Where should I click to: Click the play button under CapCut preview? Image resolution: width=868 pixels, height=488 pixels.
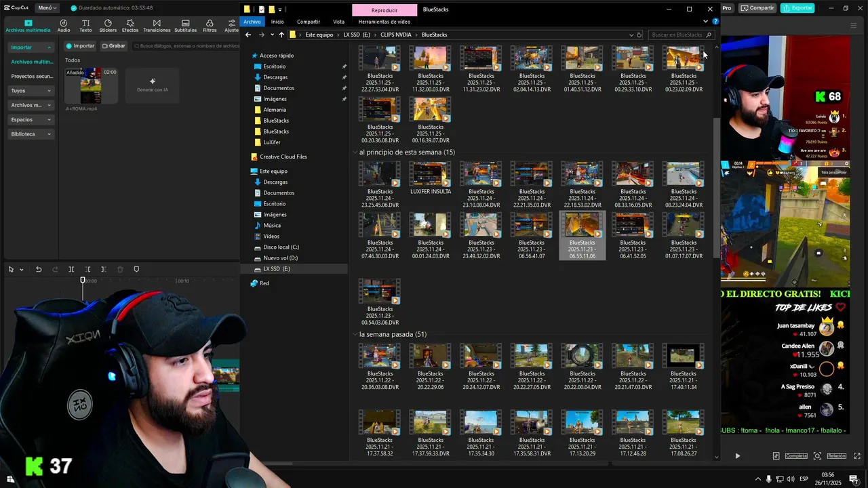738,456
